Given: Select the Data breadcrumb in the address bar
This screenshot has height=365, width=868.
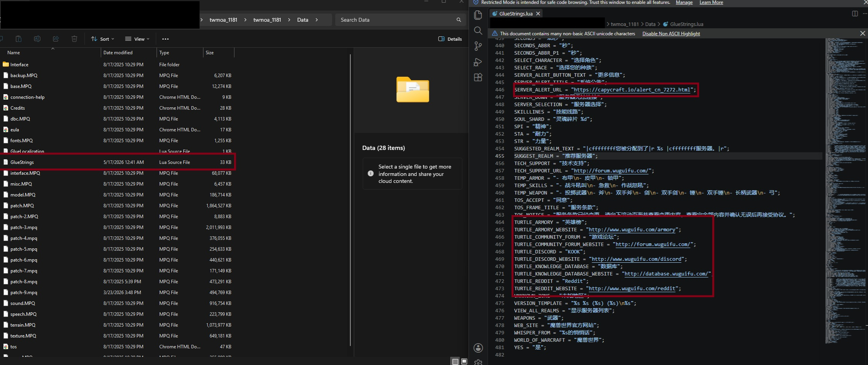Looking at the screenshot, I should [303, 20].
